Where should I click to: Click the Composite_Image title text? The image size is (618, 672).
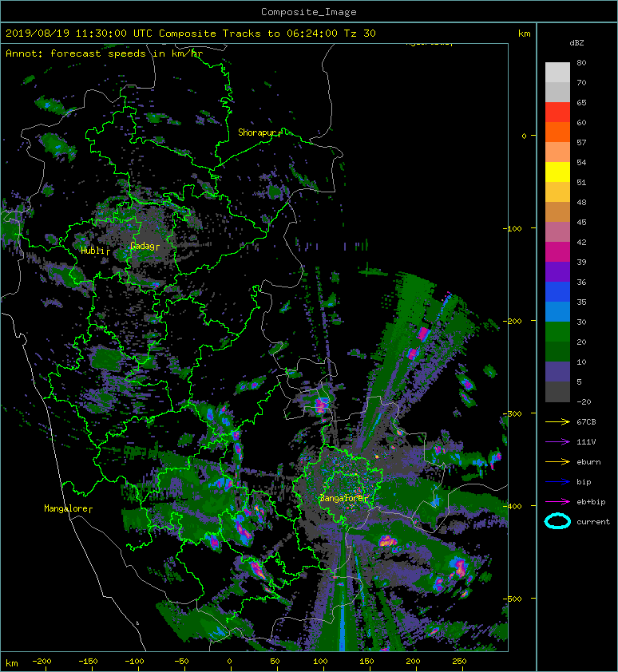[x=309, y=12]
